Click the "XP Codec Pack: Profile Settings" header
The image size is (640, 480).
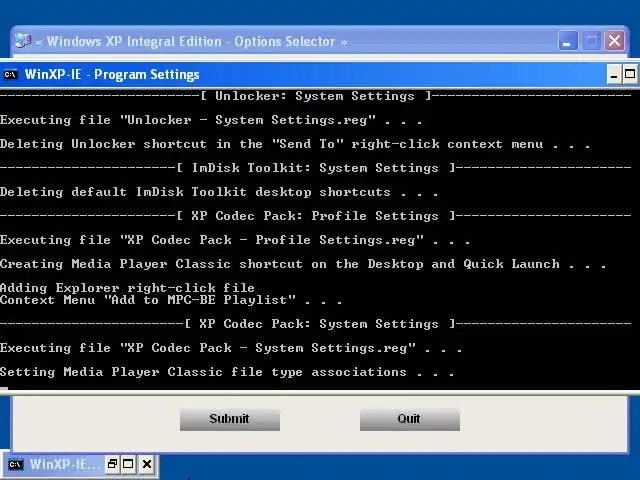coord(316,216)
